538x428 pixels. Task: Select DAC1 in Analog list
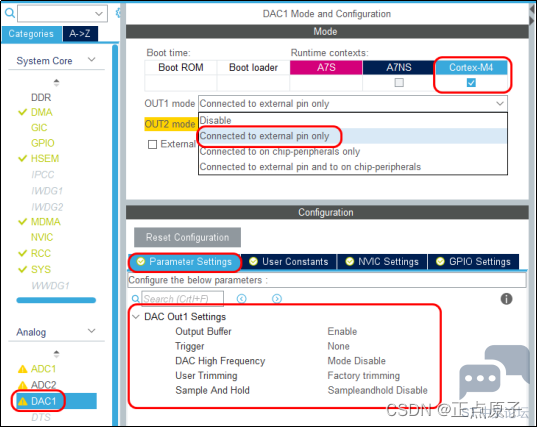pos(43,401)
